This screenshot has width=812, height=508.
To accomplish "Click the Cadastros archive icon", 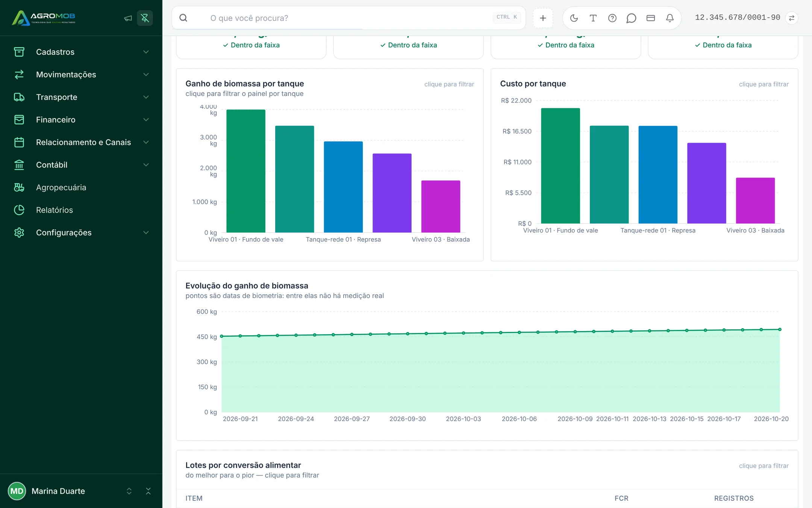I will click(19, 52).
